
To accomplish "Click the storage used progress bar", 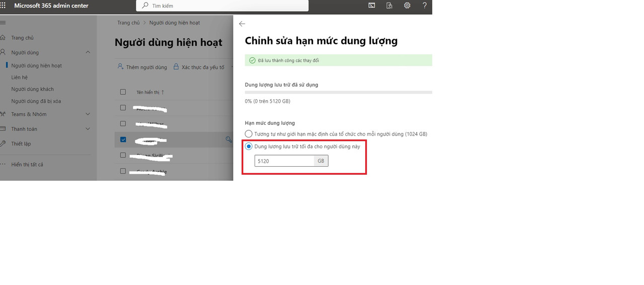I will click(339, 93).
